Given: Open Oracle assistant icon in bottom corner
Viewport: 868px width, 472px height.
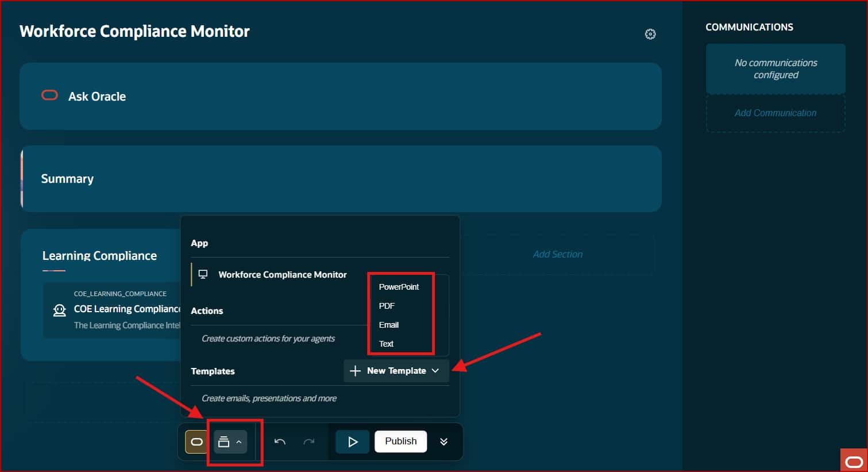Looking at the screenshot, I should [854, 461].
